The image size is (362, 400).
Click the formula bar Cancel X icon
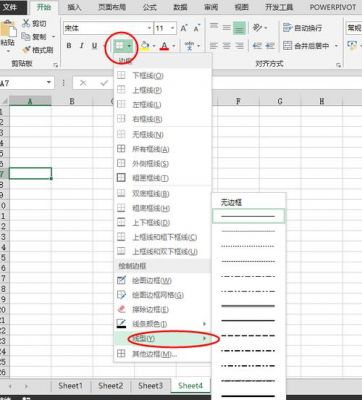83,83
